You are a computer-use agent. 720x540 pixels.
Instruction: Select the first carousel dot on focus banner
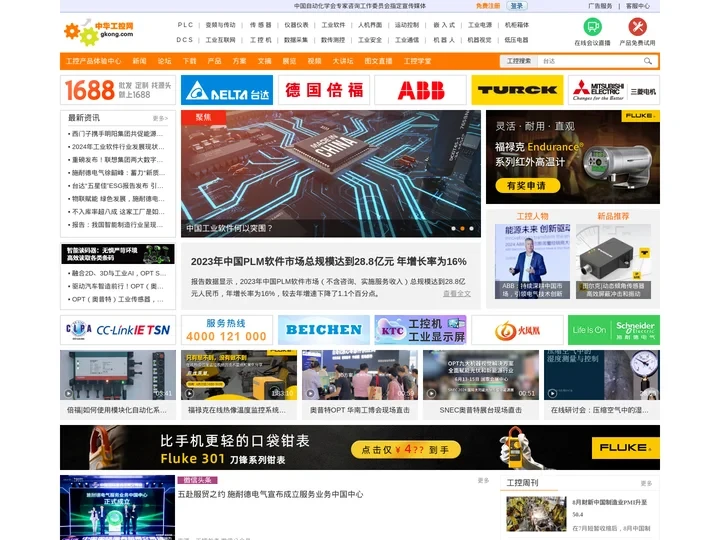point(454,228)
